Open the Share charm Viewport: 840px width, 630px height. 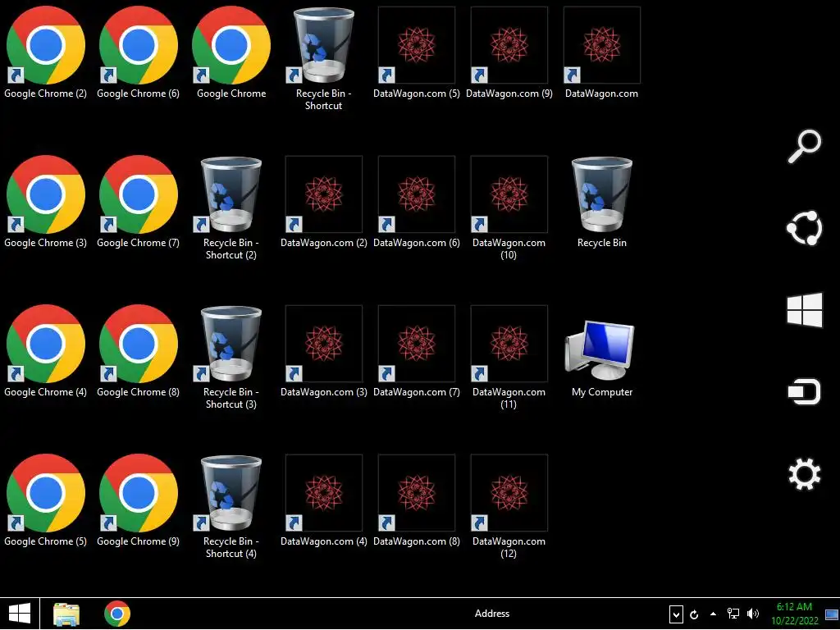pos(804,228)
